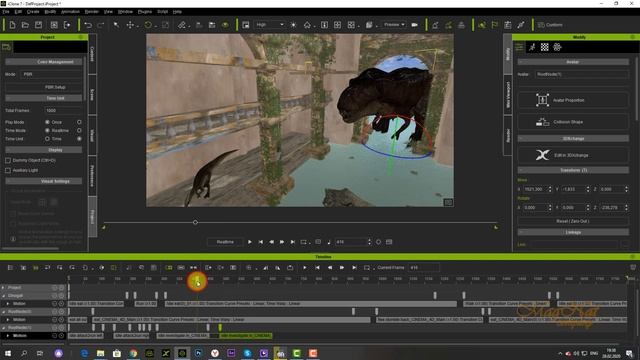Click the playhead handle on the viewport scrub bar
Image resolution: width=640 pixels, height=360 pixels.
[195, 222]
